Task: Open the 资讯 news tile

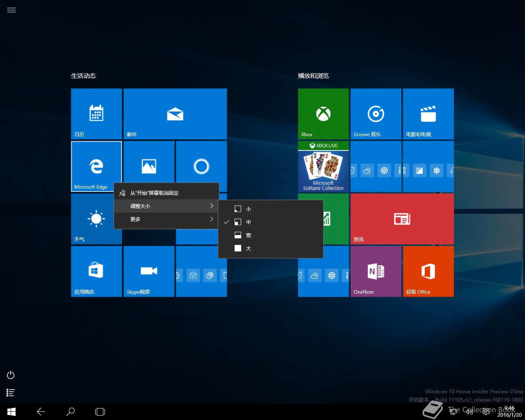Action: [x=402, y=219]
